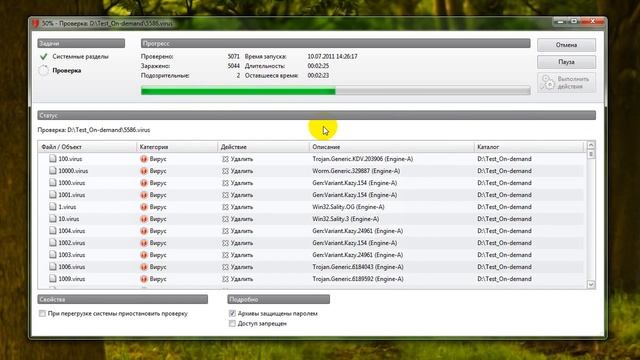
Task: Click the Отмена button
Action: [566, 45]
